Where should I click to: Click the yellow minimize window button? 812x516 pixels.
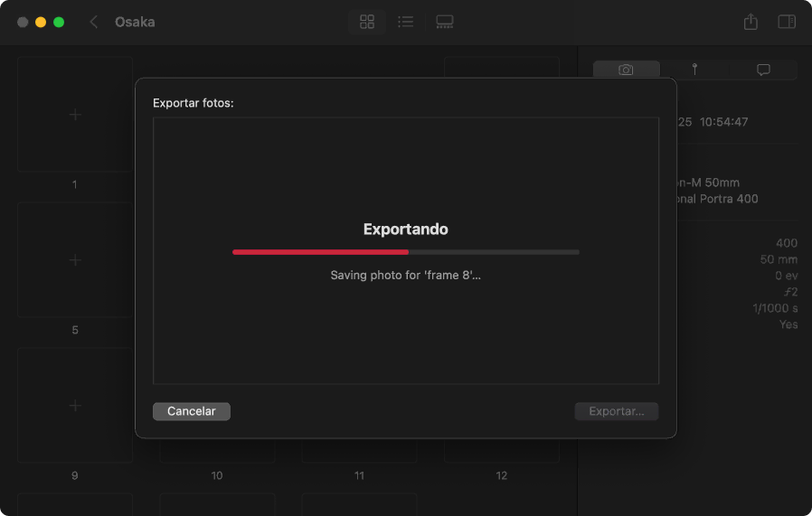(41, 23)
